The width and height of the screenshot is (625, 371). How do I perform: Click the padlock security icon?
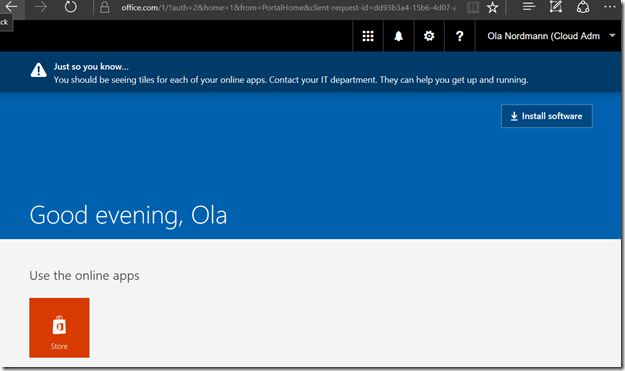coord(104,7)
